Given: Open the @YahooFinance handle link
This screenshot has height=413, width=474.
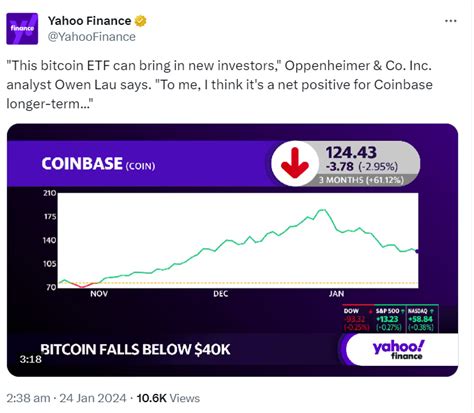Looking at the screenshot, I should pos(92,37).
